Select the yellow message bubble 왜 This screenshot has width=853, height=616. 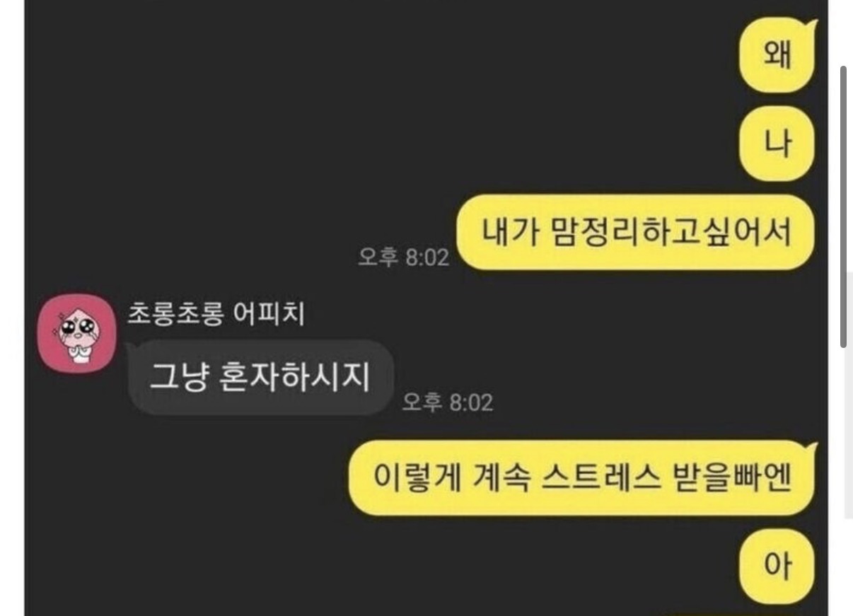coord(777,55)
